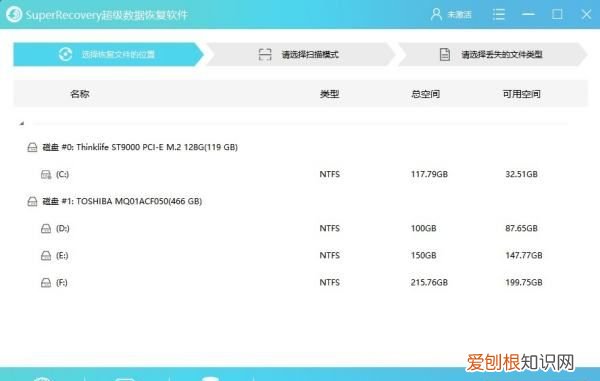Viewport: 600px width, 381px height.
Task: Click the 未激活 activation status label
Action: click(x=459, y=15)
